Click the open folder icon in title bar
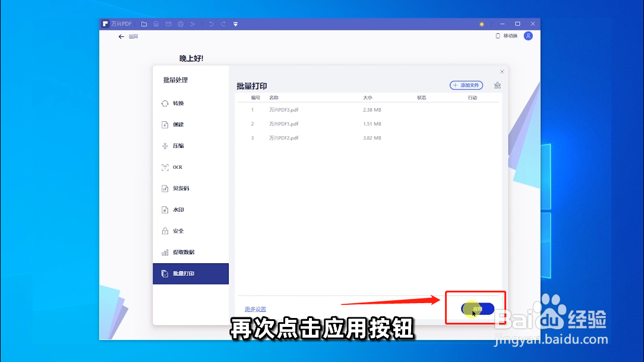The image size is (644, 362). (144, 24)
